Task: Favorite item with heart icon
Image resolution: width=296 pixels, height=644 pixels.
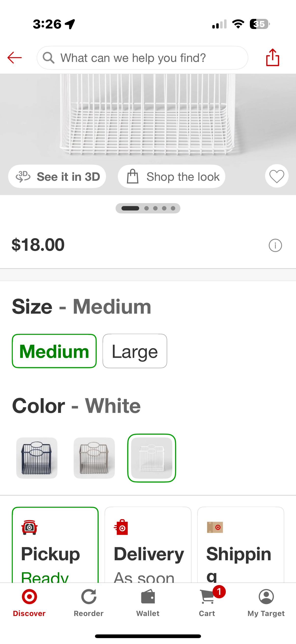Action: [277, 176]
